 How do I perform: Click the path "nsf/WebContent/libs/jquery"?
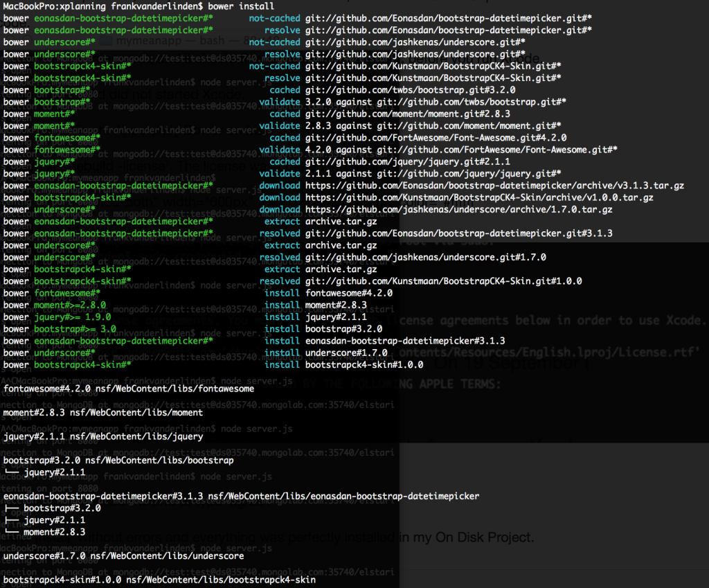click(136, 437)
